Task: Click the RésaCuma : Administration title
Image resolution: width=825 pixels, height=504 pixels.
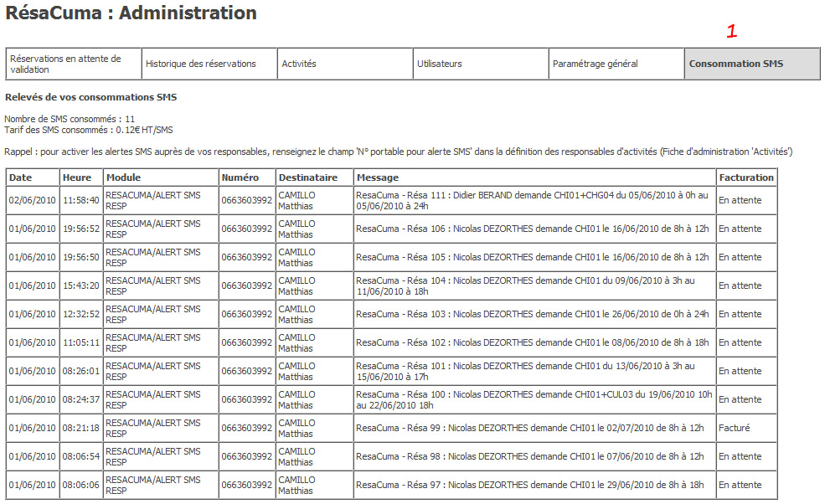Action: (131, 13)
